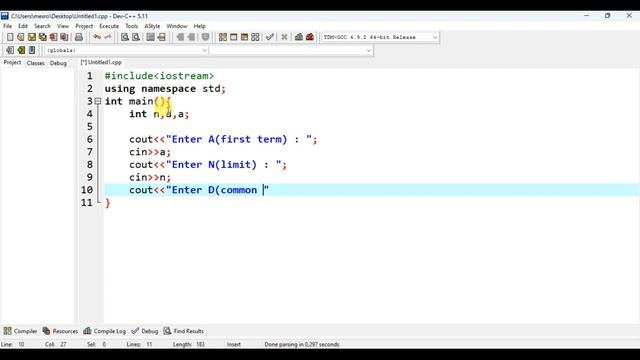Open the Tools menu

coord(131,26)
